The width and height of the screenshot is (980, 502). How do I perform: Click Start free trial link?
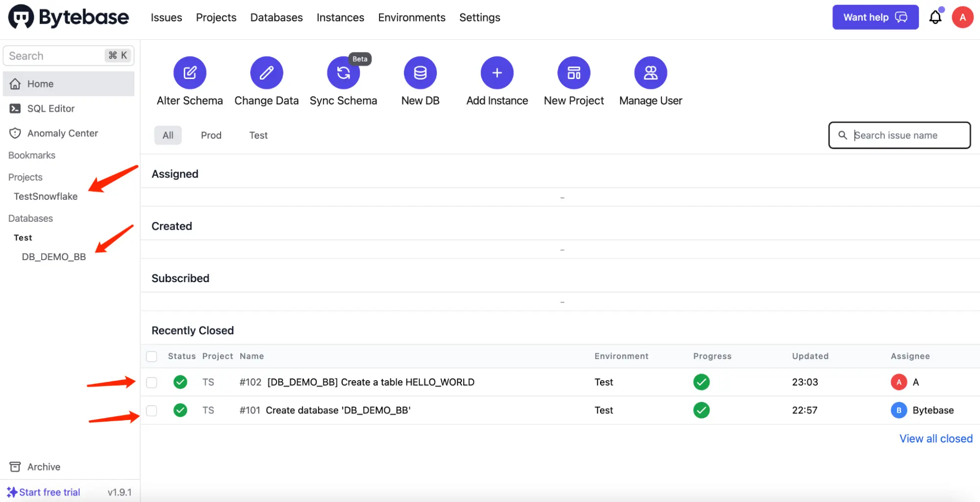coord(50,492)
